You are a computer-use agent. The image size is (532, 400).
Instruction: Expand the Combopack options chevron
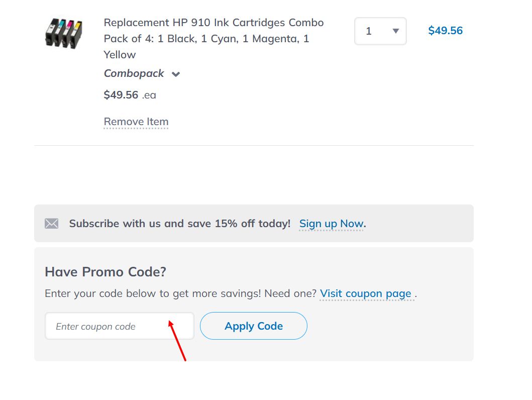[175, 74]
